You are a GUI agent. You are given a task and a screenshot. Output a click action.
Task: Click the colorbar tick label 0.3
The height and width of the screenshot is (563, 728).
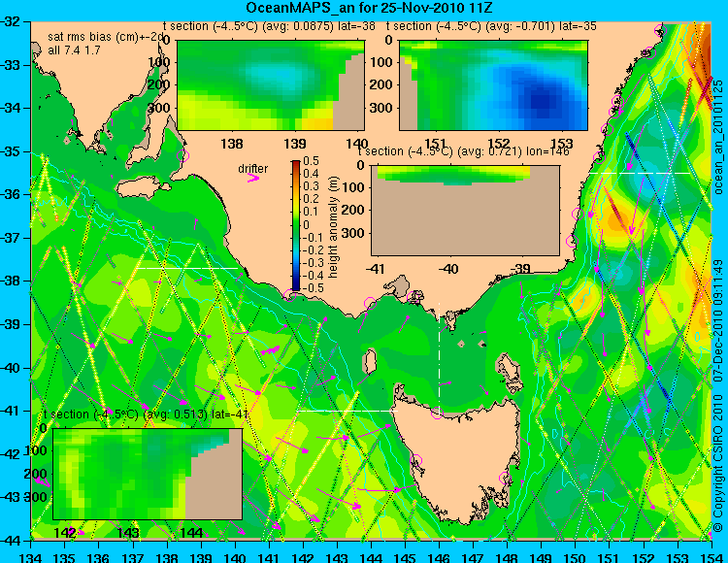point(311,186)
